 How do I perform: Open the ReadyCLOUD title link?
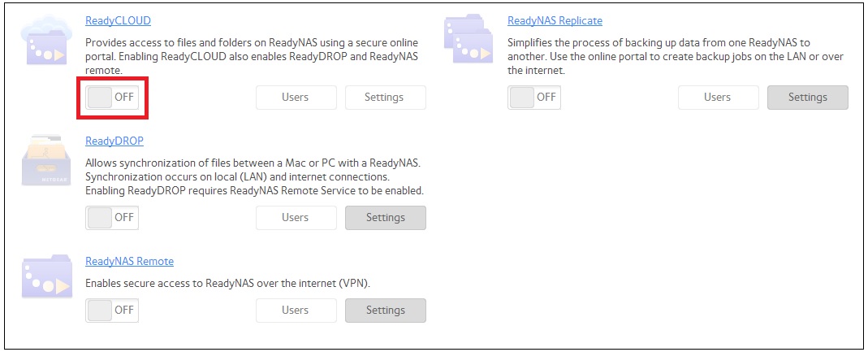[118, 20]
